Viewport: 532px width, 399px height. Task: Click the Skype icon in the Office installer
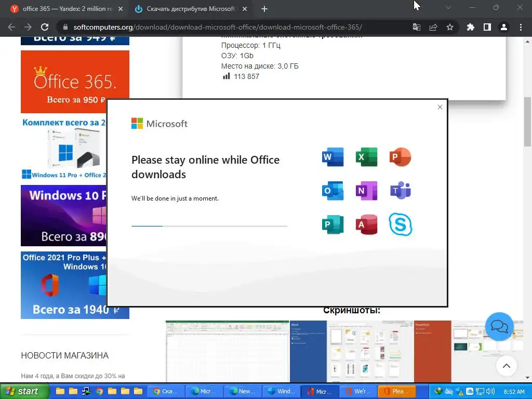(401, 224)
